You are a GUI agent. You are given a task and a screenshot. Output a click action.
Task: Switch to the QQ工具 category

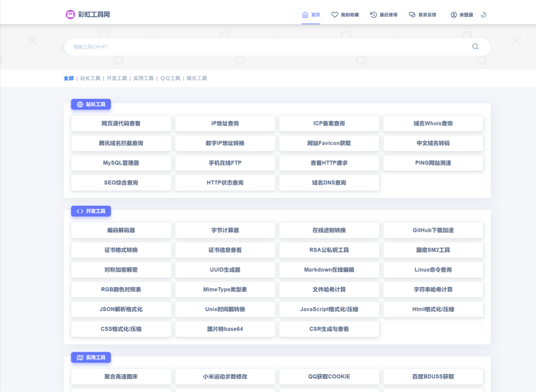(x=170, y=78)
